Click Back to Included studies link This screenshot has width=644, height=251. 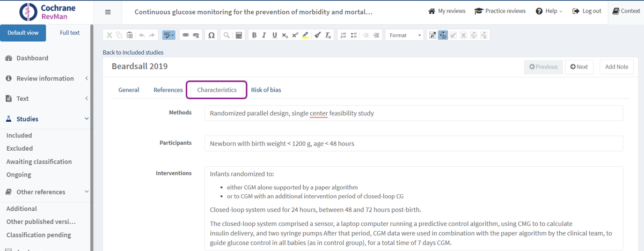133,53
